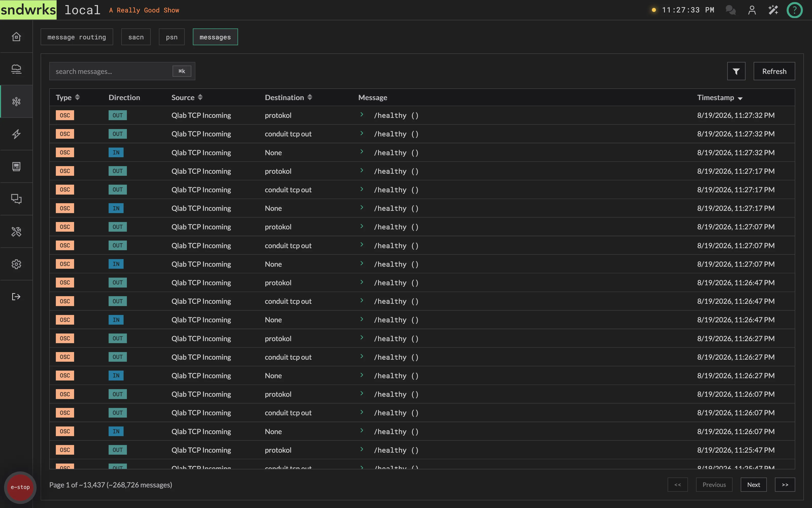Viewport: 812px width, 508px height.
Task: Expand protokol message at 11:27:17 PM
Action: point(362,170)
